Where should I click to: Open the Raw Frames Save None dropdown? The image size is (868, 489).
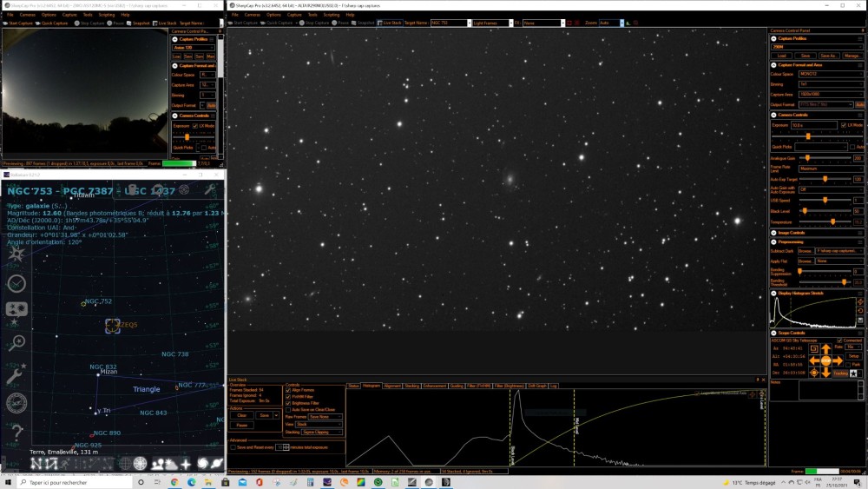tap(325, 417)
